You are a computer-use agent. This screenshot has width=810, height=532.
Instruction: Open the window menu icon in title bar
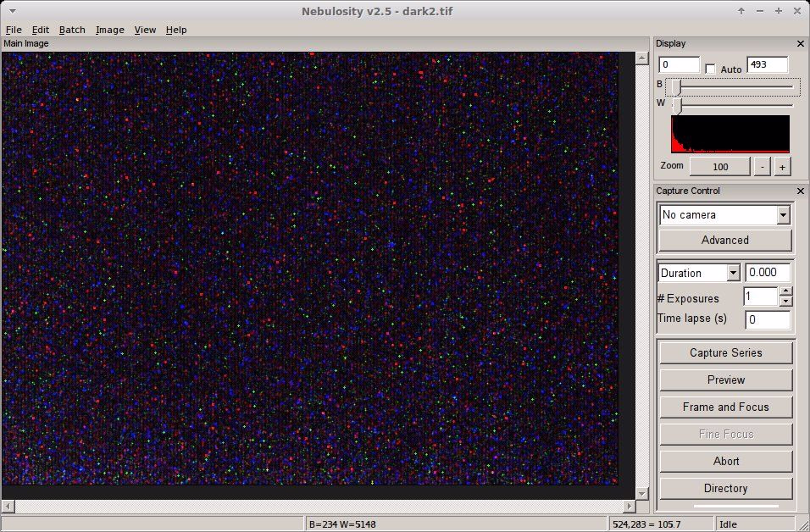[11, 11]
